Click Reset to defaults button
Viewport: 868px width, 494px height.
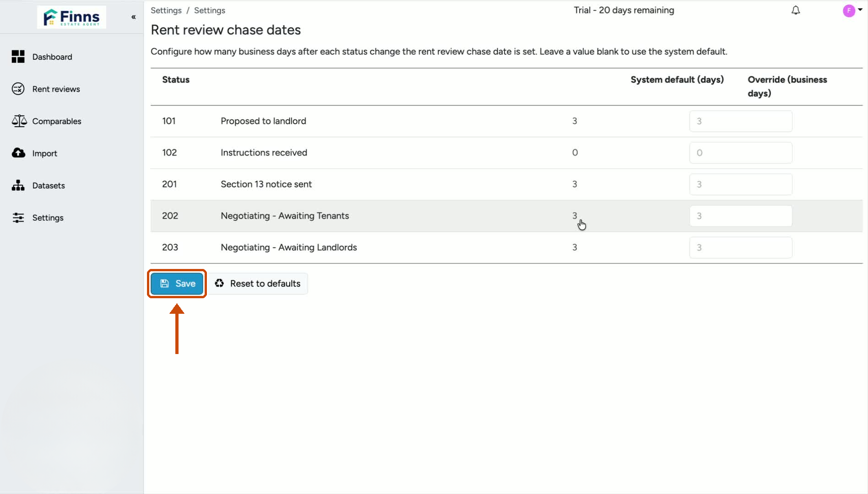pos(258,284)
